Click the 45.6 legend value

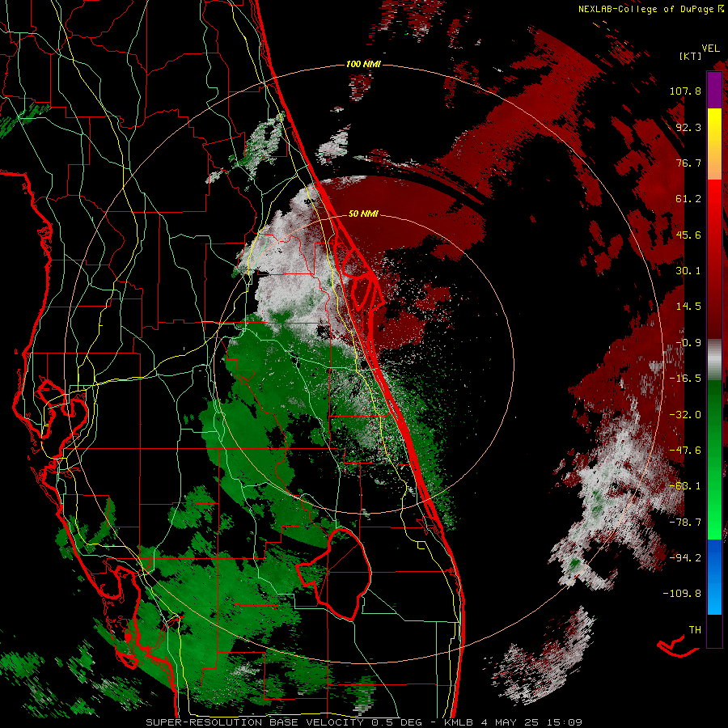(688, 235)
